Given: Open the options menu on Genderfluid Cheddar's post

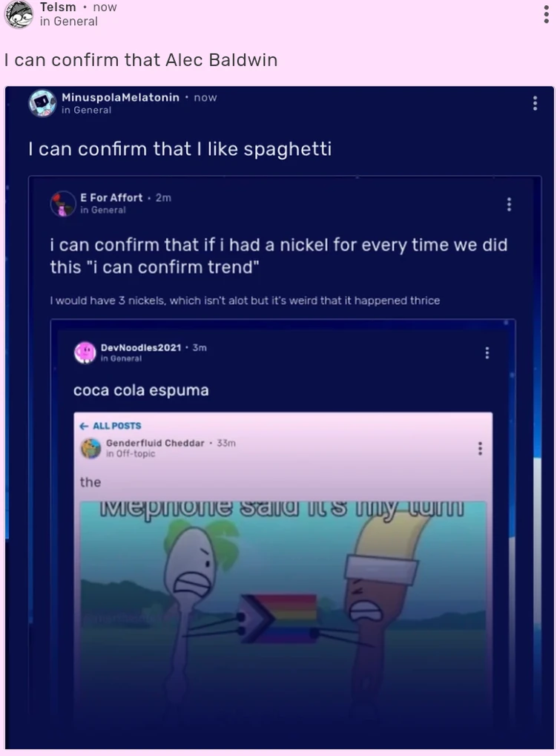Looking at the screenshot, I should tap(480, 450).
